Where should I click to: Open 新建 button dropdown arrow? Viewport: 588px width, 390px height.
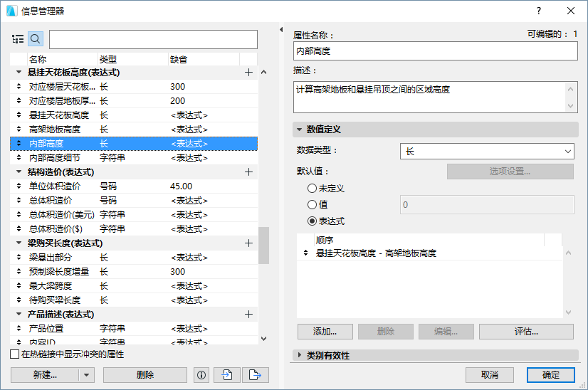click(87, 375)
